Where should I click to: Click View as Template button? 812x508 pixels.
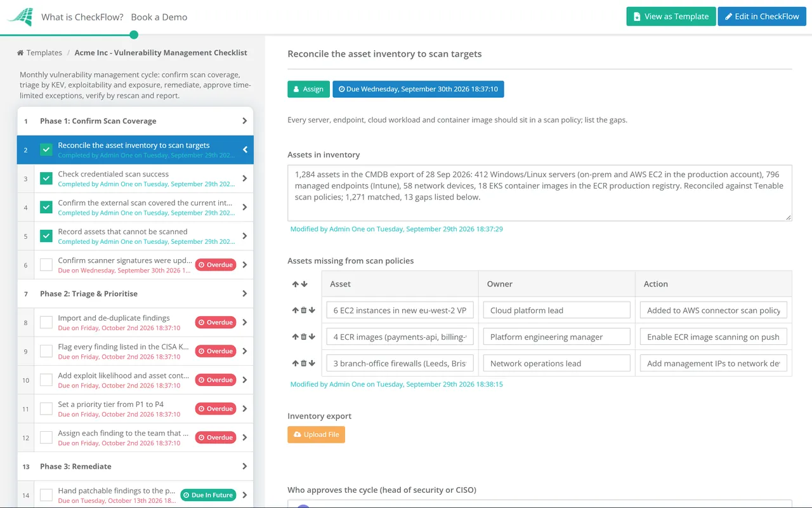[671, 17]
